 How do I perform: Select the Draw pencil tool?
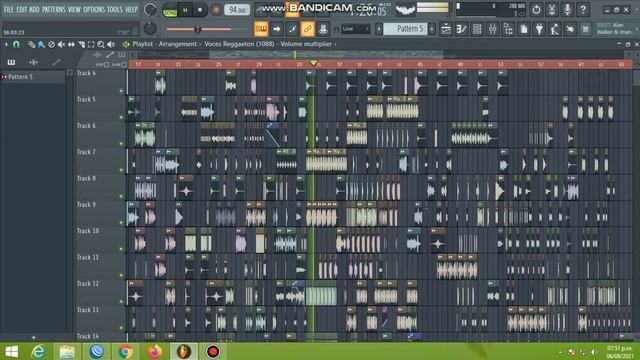pyautogui.click(x=31, y=44)
